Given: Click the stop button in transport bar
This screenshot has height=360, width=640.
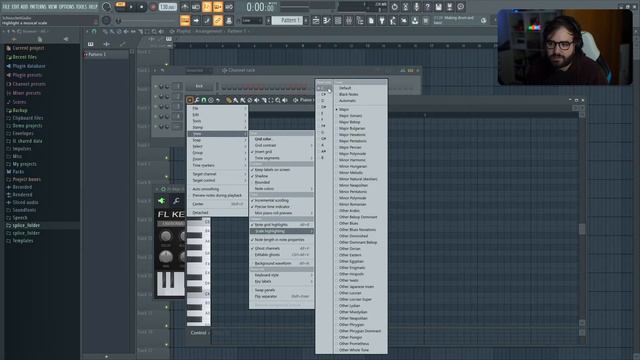Looking at the screenshot, I should tap(141, 7).
